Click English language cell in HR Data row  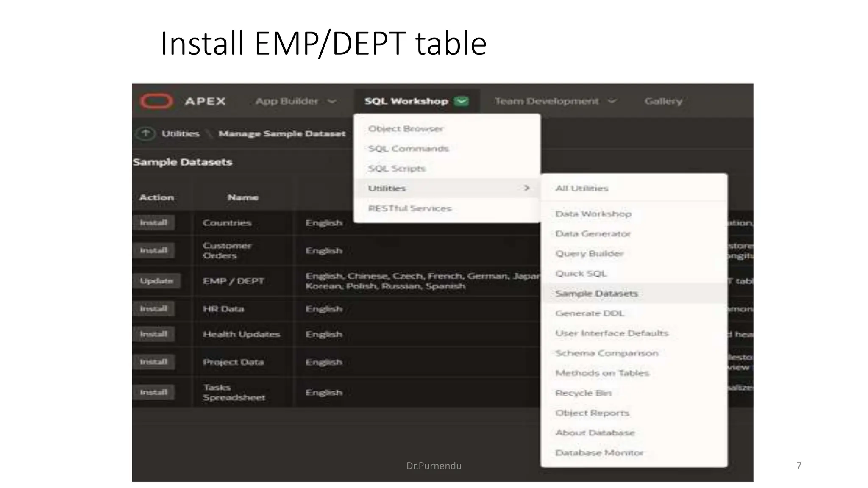tap(324, 309)
